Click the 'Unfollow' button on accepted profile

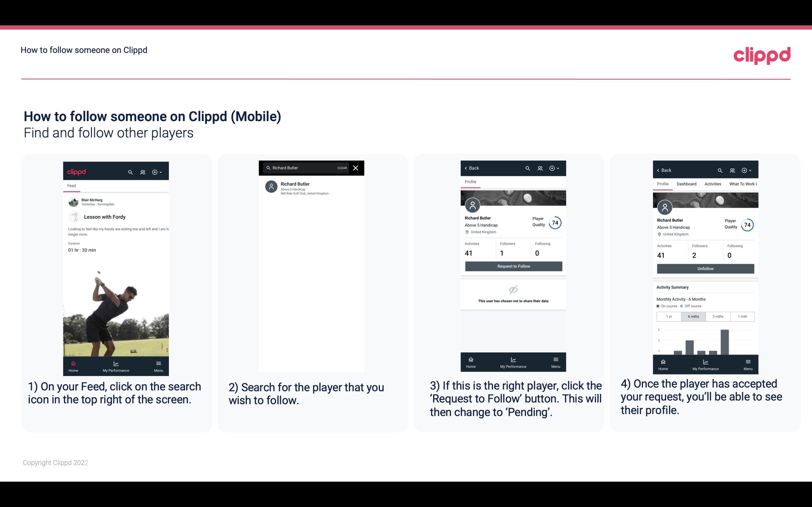point(704,268)
